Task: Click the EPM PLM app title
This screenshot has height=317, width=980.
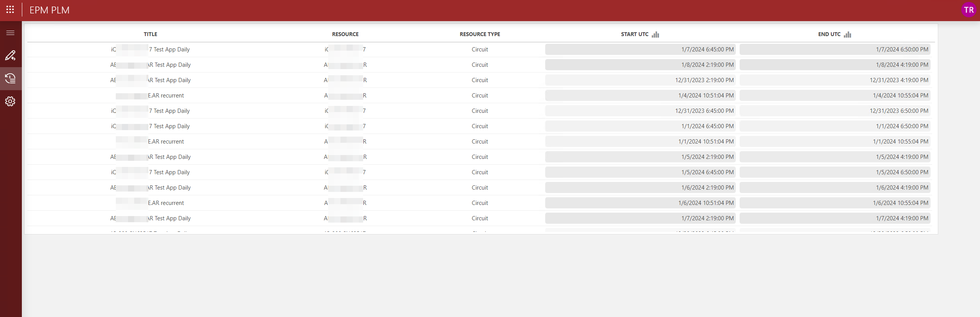Action: point(49,10)
